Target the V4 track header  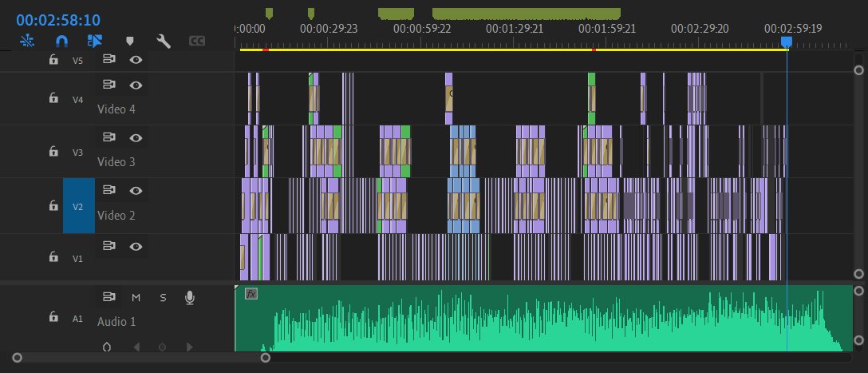[78, 100]
